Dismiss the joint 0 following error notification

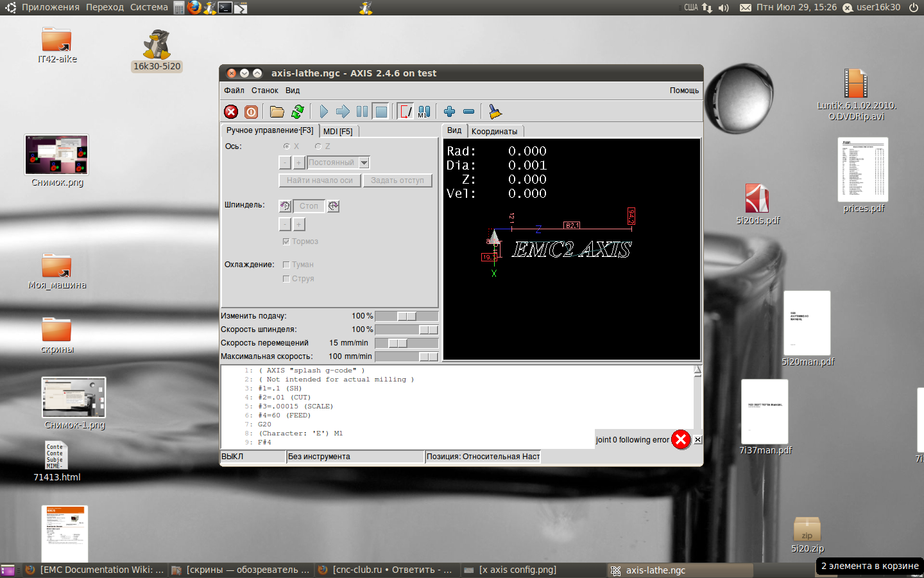697,440
